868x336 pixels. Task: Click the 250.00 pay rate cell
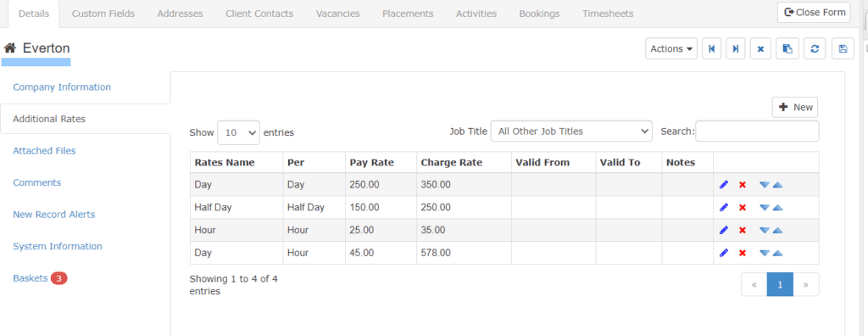click(x=381, y=185)
